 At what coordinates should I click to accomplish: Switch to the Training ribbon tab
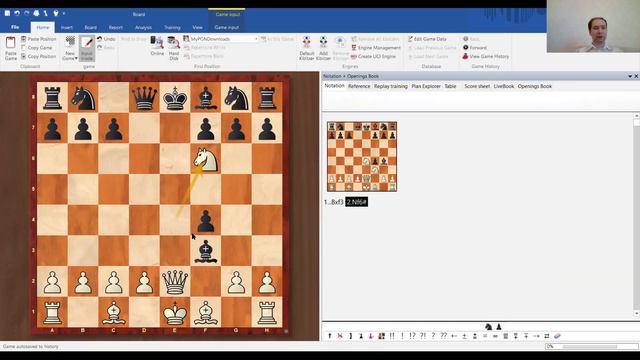click(172, 27)
